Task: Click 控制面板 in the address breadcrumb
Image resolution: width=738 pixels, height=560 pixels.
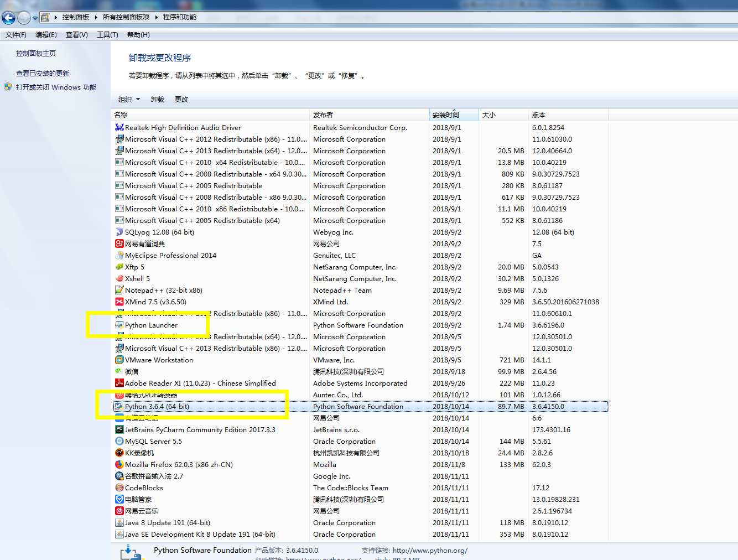Action: click(x=76, y=17)
